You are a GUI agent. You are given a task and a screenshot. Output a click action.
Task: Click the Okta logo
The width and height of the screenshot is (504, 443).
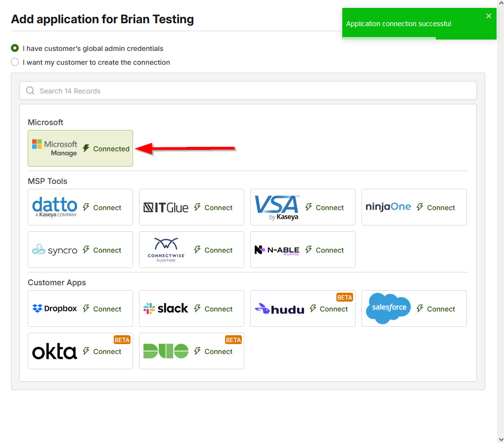pyautogui.click(x=54, y=352)
